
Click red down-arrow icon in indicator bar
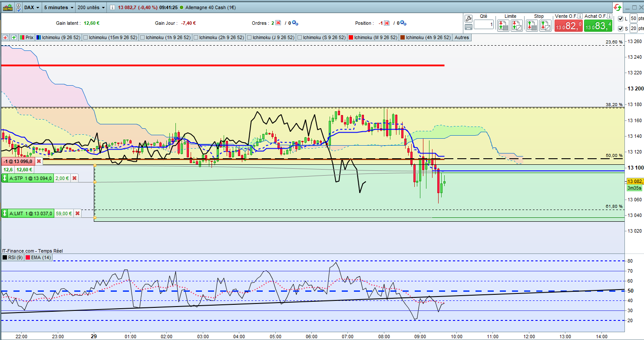[5, 37]
